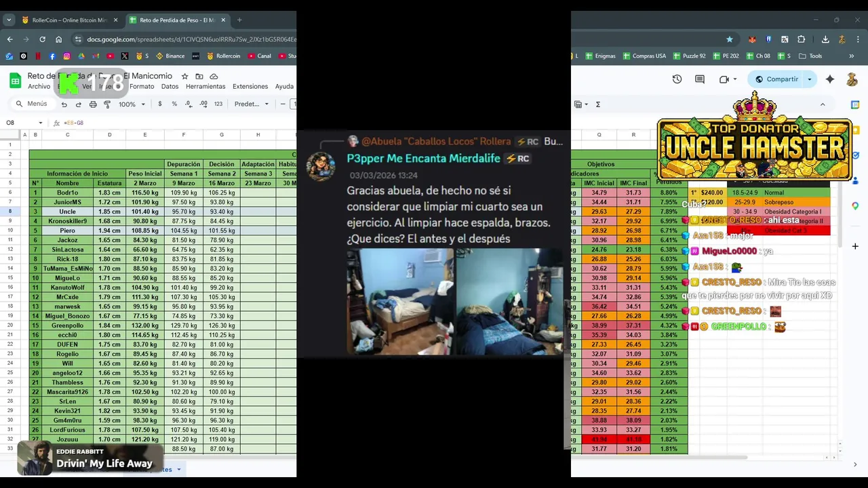Apply currency format with the $ icon
This screenshot has height=488, width=868.
click(160, 104)
